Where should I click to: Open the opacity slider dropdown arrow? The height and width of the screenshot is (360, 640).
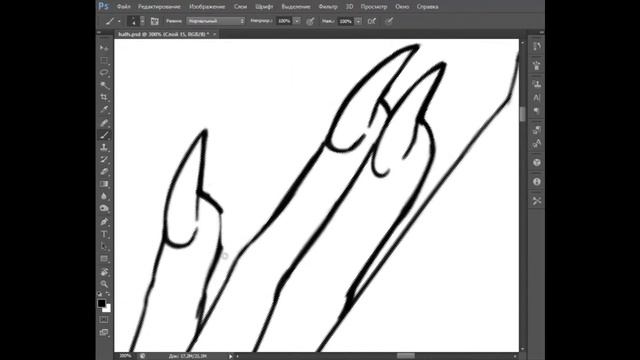pos(297,21)
